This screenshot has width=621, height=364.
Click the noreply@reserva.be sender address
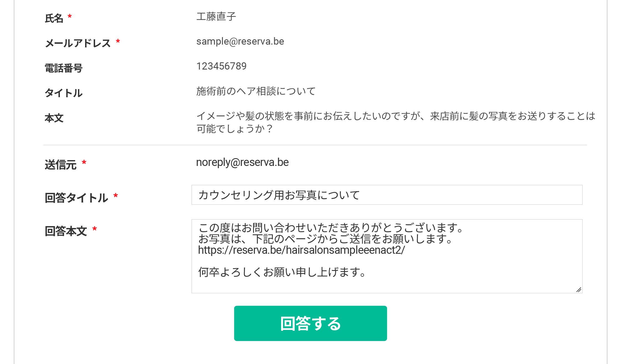click(x=242, y=162)
